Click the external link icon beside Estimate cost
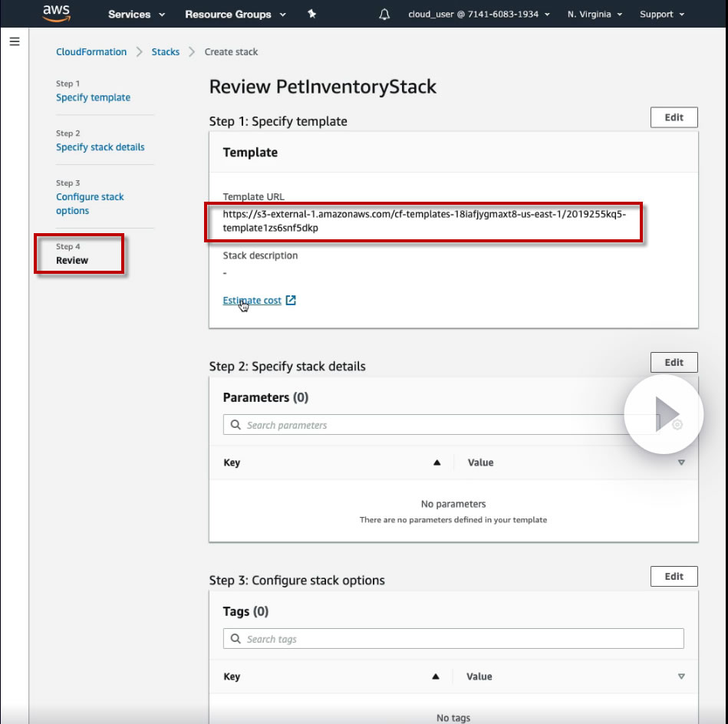728x724 pixels. click(291, 301)
